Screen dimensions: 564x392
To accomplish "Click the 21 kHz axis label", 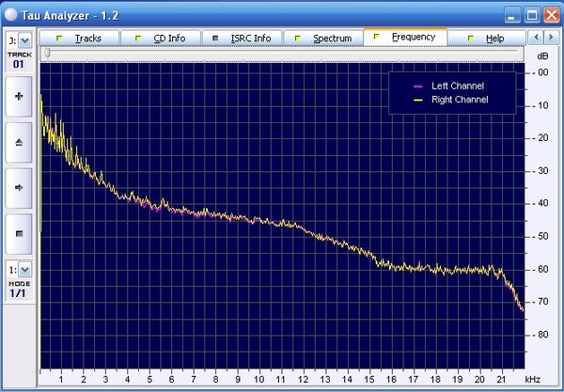I will point(501,380).
